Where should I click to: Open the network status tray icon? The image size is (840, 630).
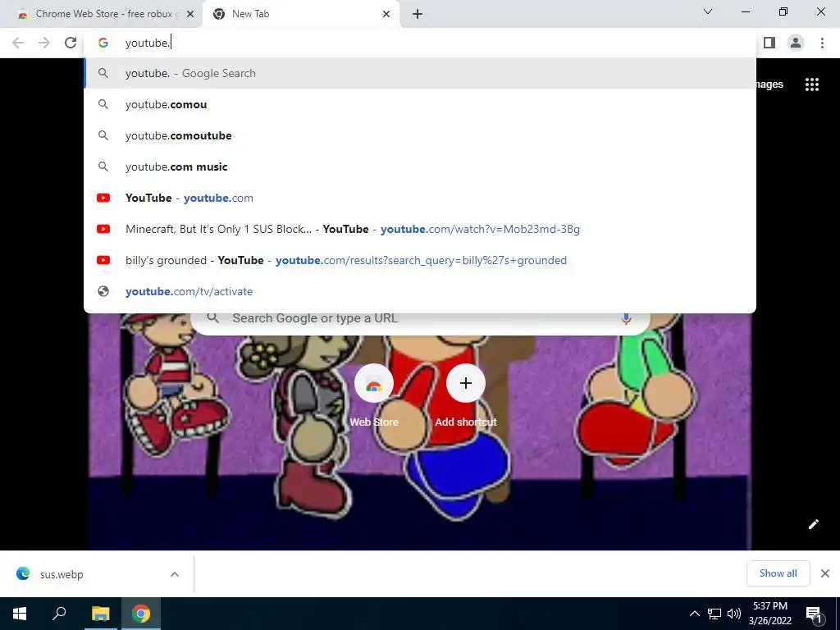714,614
